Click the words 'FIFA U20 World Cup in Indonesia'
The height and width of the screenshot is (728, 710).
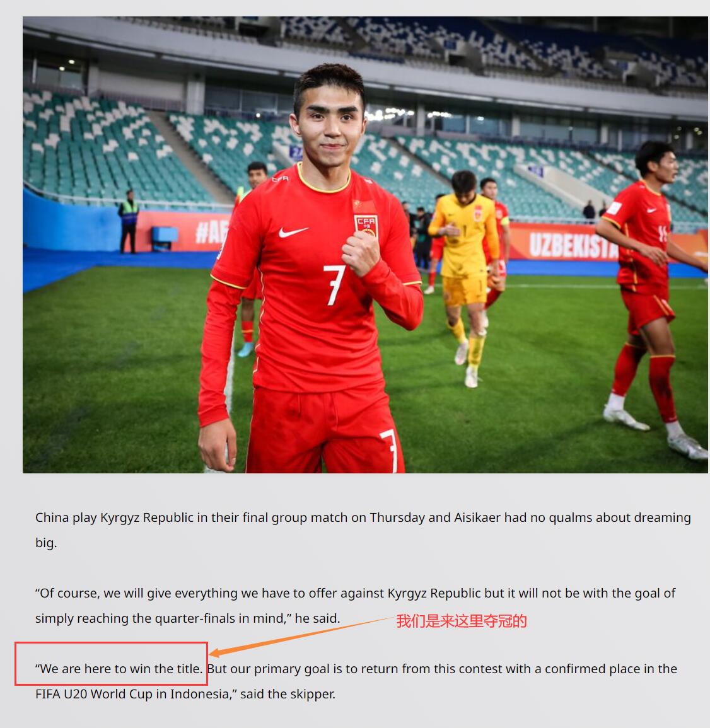pos(132,693)
